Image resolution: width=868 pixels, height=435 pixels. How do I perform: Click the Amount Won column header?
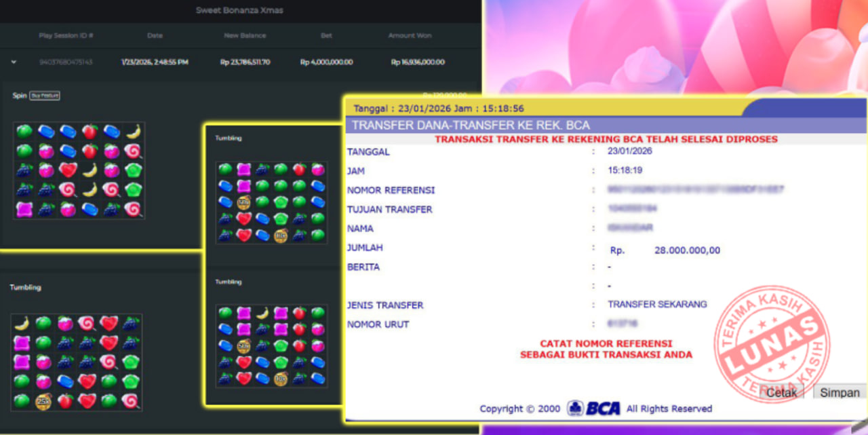coord(410,35)
